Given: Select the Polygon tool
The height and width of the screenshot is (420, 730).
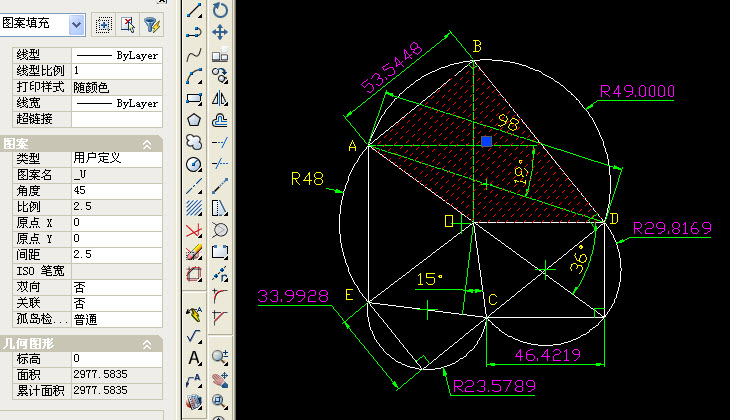Looking at the screenshot, I should coord(194,120).
